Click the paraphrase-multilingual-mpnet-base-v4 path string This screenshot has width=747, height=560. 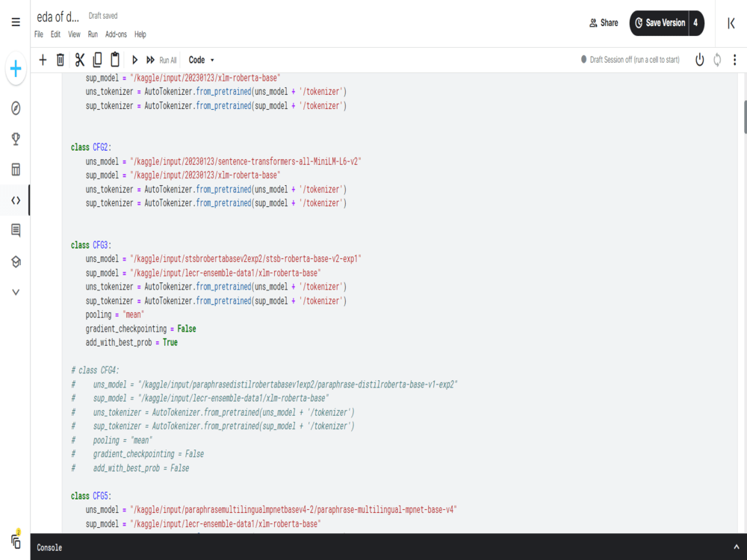[x=294, y=510]
